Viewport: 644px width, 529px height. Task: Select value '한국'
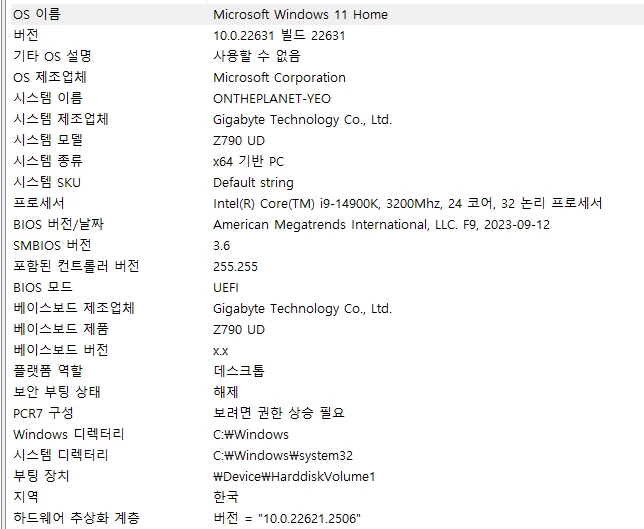point(226,497)
